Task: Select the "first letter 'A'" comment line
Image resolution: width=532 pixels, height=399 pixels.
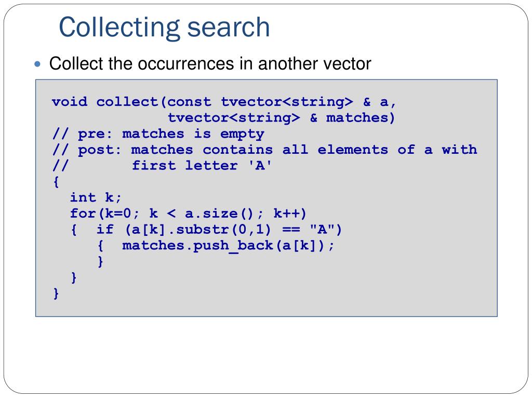Action: point(202,166)
